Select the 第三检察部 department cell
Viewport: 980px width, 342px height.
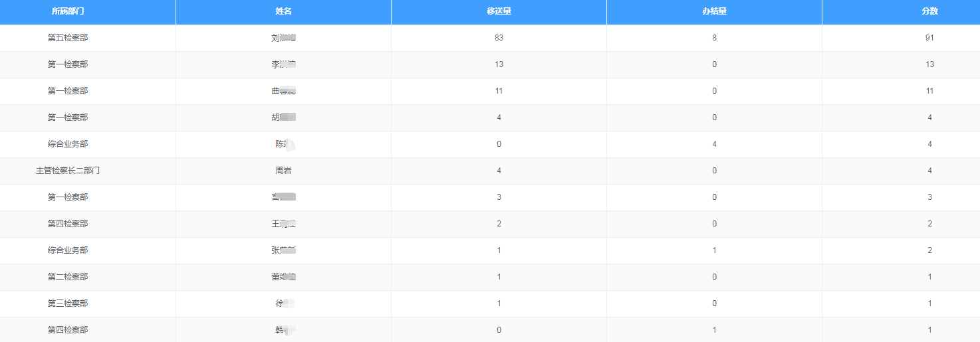(68, 303)
